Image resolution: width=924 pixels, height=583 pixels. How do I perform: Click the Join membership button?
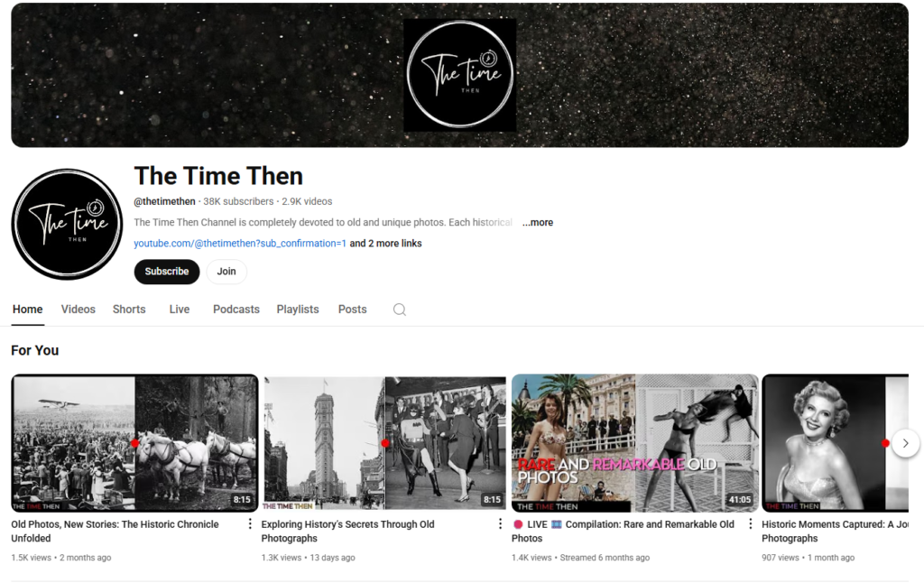click(226, 272)
